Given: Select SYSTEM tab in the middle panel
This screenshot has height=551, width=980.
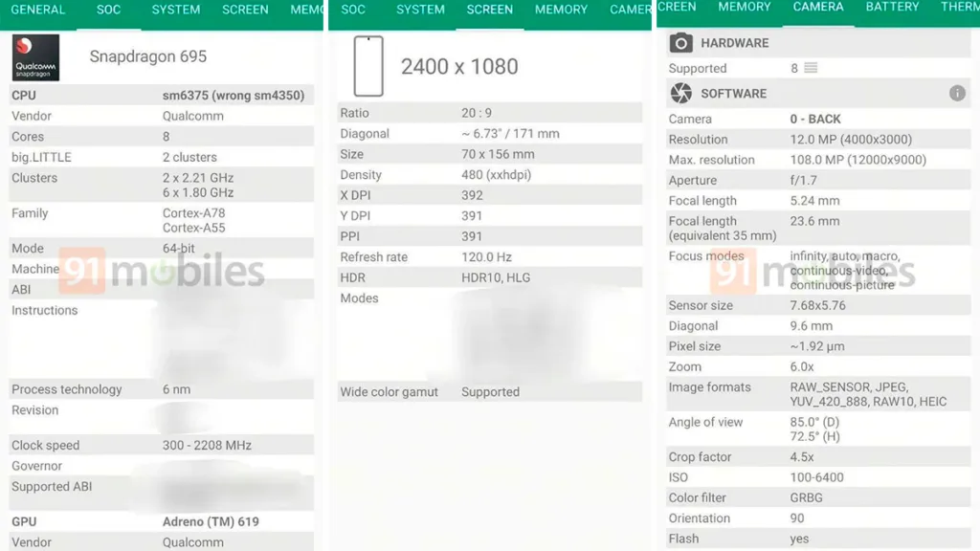Looking at the screenshot, I should coord(420,10).
